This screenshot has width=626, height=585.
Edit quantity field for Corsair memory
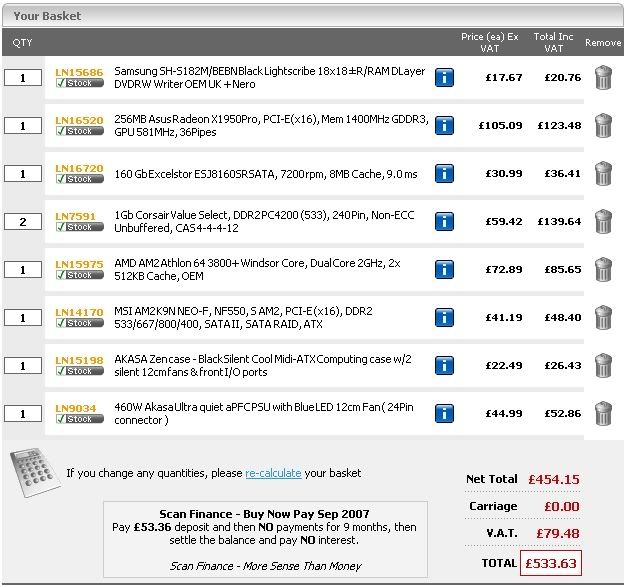(x=22, y=222)
